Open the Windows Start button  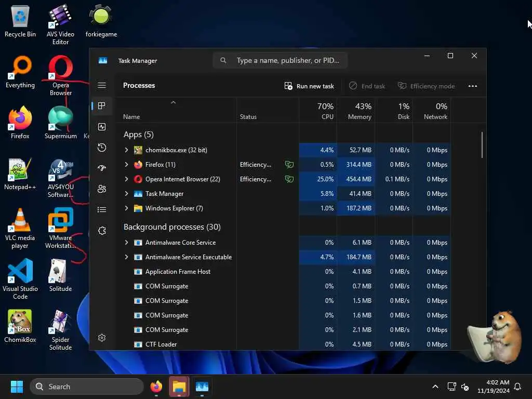[17, 387]
